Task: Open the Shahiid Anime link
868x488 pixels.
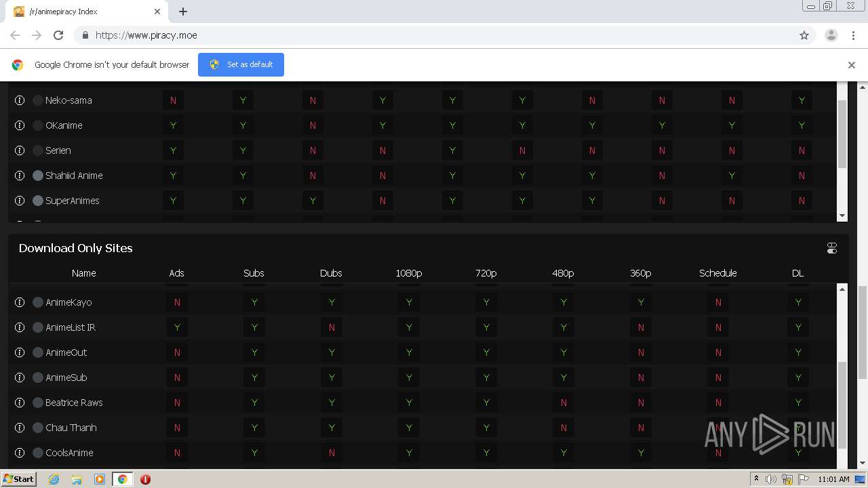Action: click(x=74, y=176)
